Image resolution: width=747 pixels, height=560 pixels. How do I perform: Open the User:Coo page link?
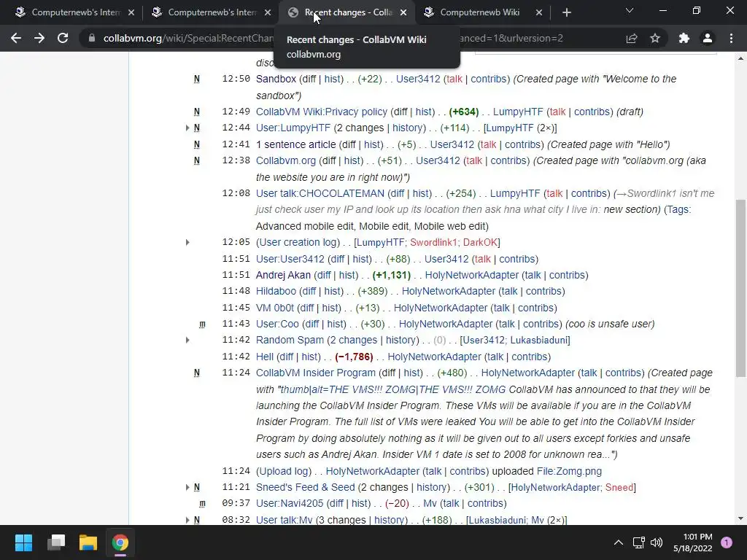[x=277, y=324]
